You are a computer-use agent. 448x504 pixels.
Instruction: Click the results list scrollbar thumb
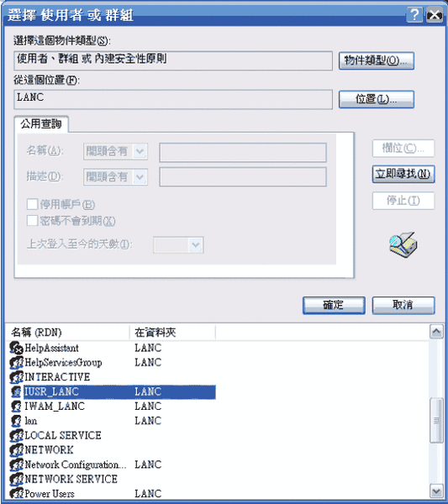pos(436,421)
